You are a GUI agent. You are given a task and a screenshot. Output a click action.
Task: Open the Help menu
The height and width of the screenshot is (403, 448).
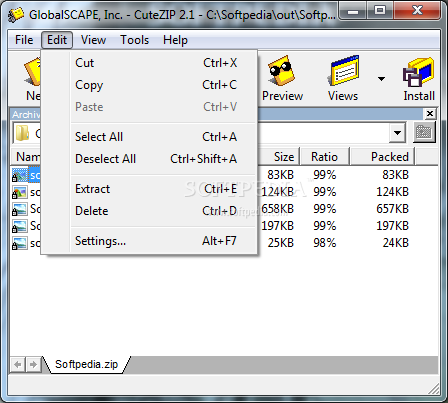tap(175, 40)
